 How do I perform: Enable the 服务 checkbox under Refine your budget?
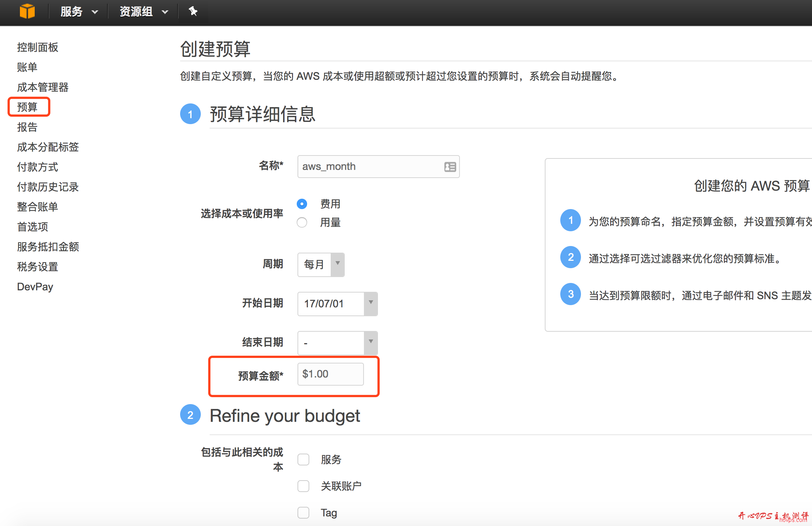coord(303,460)
